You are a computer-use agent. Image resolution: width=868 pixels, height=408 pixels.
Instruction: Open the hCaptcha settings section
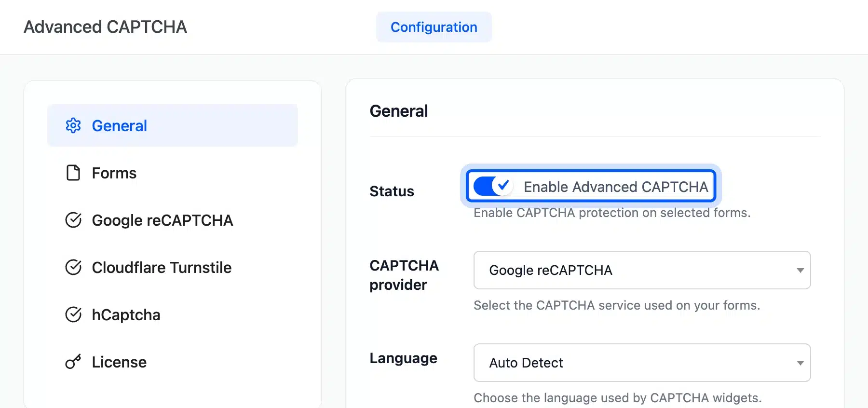click(173, 314)
